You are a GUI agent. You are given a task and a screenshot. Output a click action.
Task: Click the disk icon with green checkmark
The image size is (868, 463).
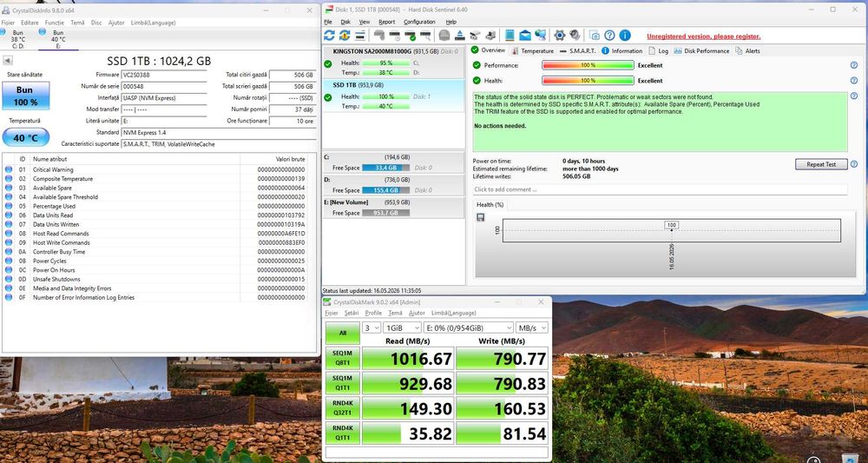tap(411, 36)
